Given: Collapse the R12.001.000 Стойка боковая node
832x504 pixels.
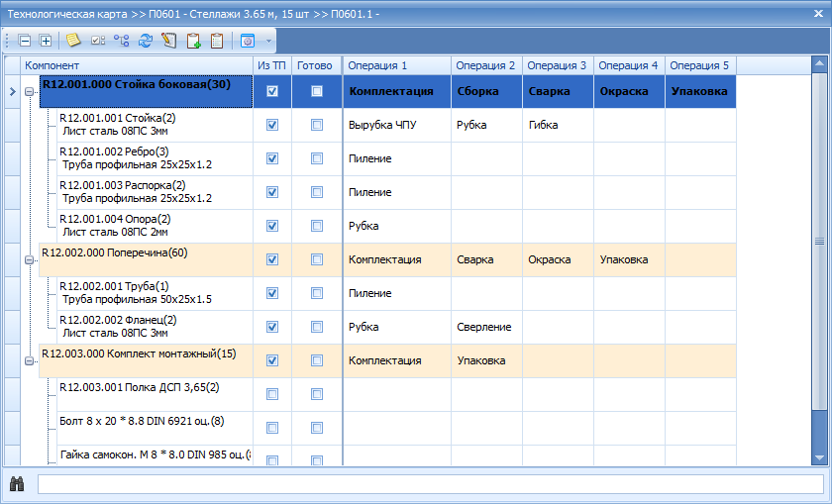Looking at the screenshot, I should pyautogui.click(x=29, y=92).
